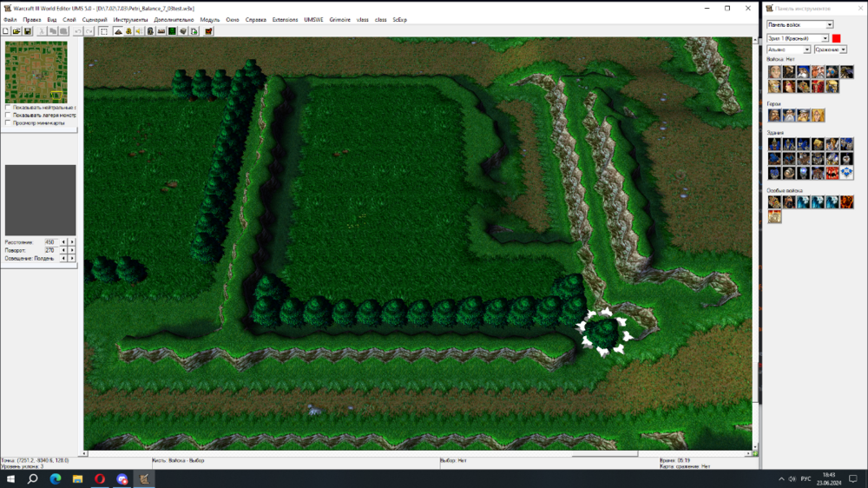Click the red player color swatch

tap(837, 38)
